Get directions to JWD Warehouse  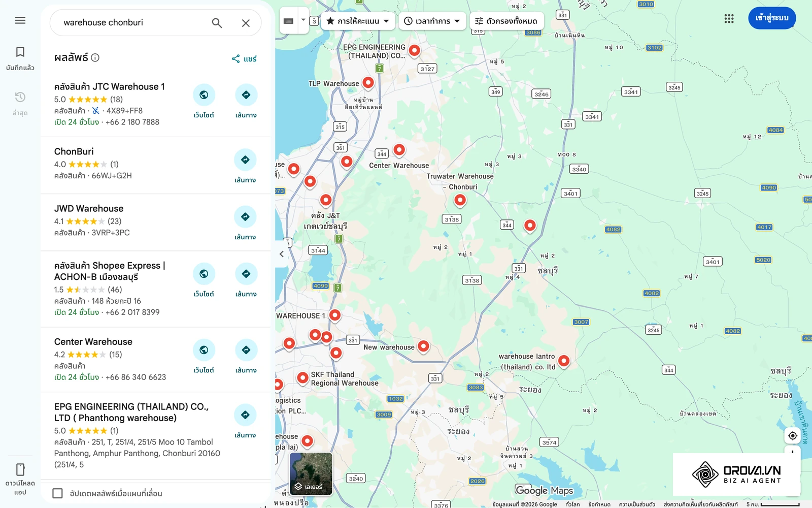(x=245, y=224)
